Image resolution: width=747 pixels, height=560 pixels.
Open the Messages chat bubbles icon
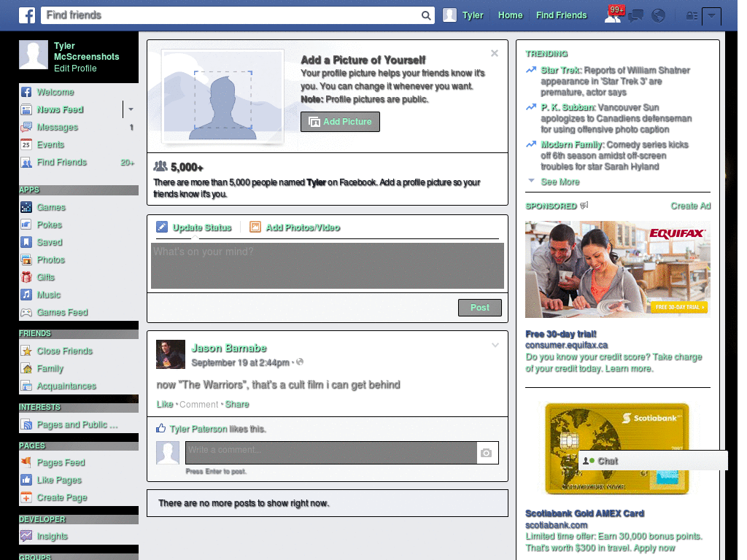click(635, 15)
